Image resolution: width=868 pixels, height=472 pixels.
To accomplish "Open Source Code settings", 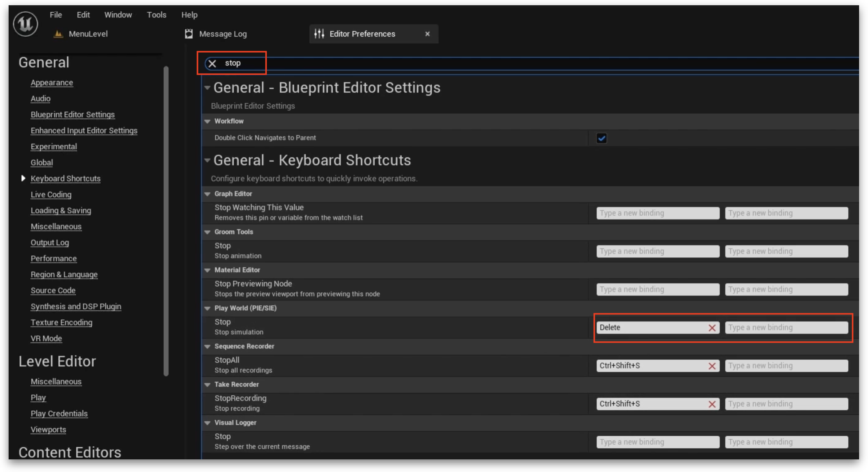I will (53, 290).
